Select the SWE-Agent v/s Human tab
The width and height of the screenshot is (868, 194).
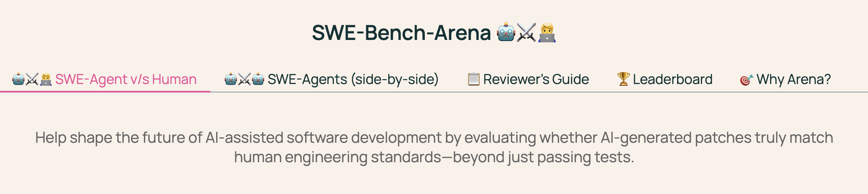(125, 79)
